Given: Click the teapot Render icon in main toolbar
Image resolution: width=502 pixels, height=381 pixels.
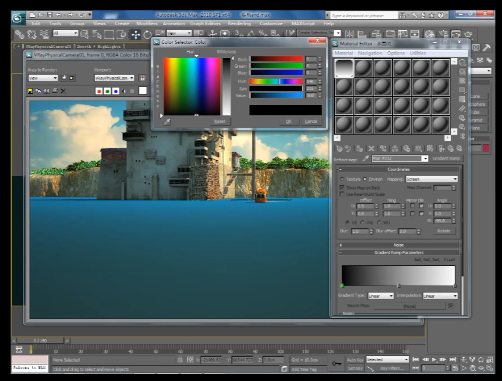Looking at the screenshot, I should click(x=468, y=34).
